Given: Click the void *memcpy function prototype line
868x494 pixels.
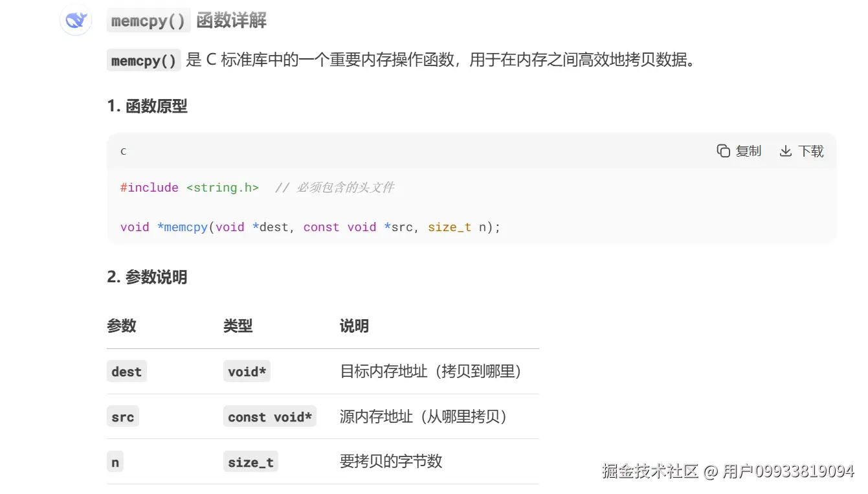Looking at the screenshot, I should click(311, 227).
